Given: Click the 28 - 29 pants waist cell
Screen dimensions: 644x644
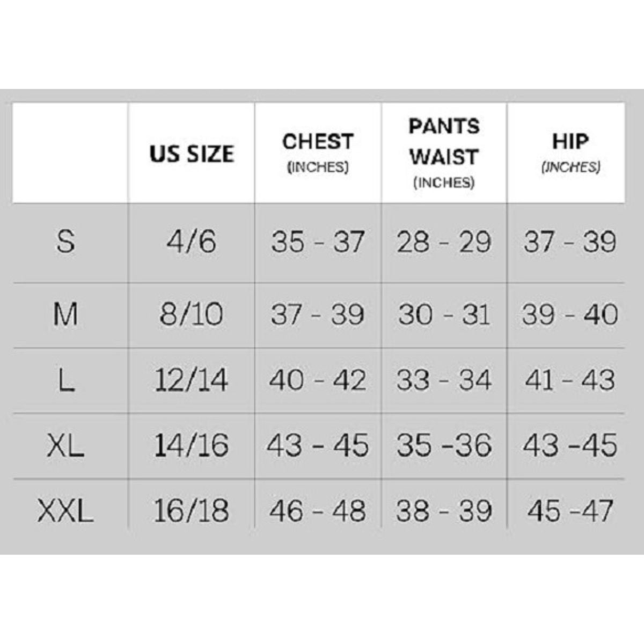Looking at the screenshot, I should pos(444,241).
